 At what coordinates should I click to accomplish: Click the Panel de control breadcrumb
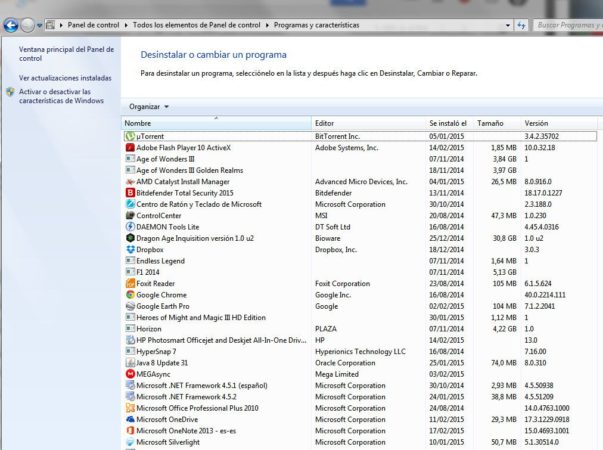click(x=93, y=25)
